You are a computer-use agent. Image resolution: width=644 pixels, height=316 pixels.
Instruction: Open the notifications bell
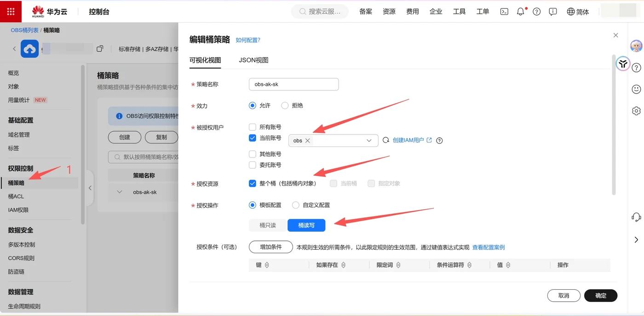point(521,12)
